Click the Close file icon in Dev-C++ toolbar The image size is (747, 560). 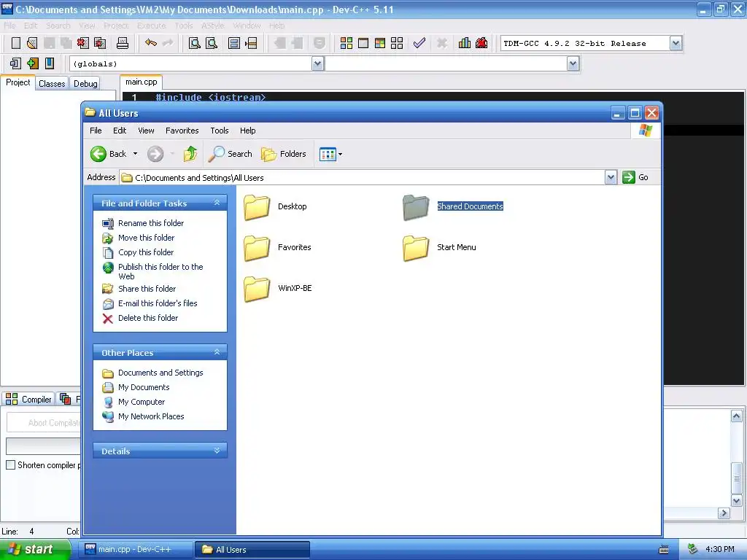pos(83,43)
